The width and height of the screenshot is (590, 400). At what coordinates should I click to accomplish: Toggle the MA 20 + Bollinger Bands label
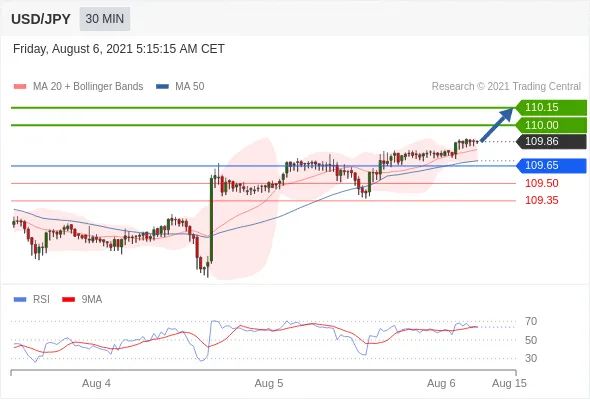[88, 86]
